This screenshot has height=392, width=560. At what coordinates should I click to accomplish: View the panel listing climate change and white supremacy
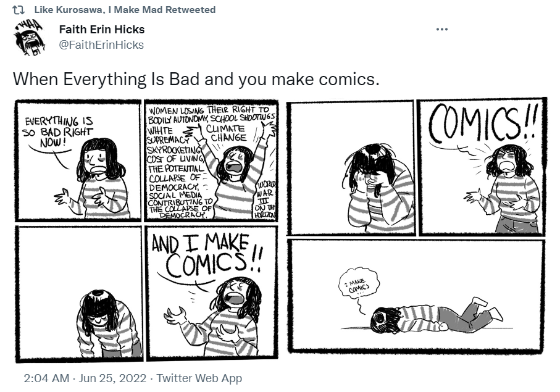[x=211, y=161]
